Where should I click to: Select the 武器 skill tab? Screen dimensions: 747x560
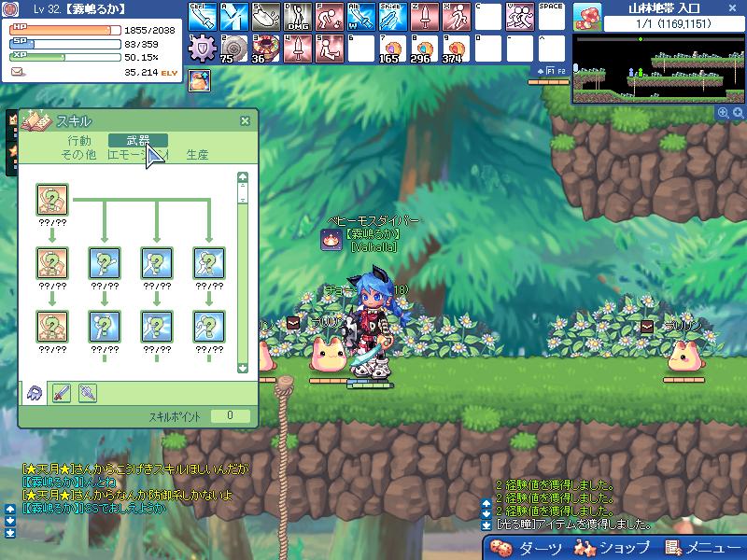click(x=138, y=141)
